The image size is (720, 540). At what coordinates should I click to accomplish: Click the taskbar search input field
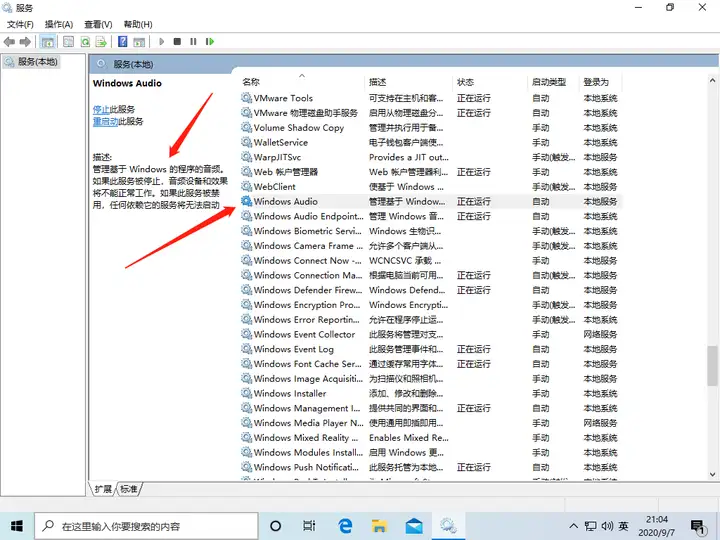146,526
